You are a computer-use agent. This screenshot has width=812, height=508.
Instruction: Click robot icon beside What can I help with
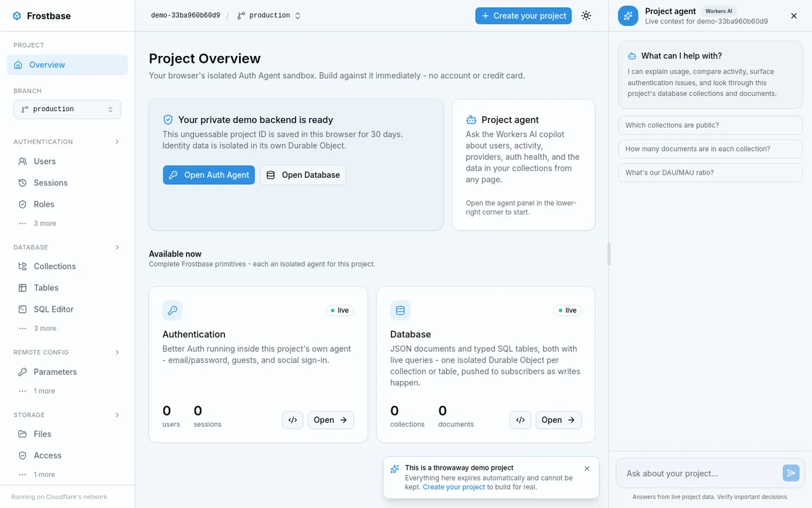(632, 56)
